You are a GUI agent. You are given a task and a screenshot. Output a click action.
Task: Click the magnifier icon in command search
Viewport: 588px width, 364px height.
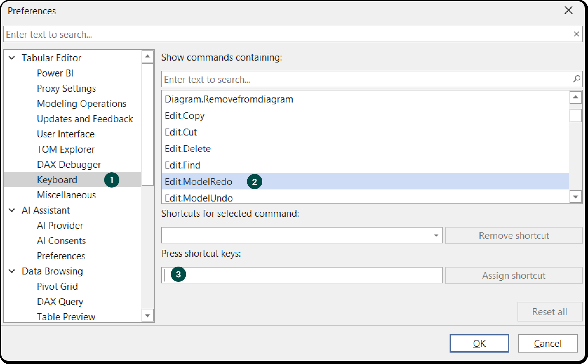tap(577, 79)
